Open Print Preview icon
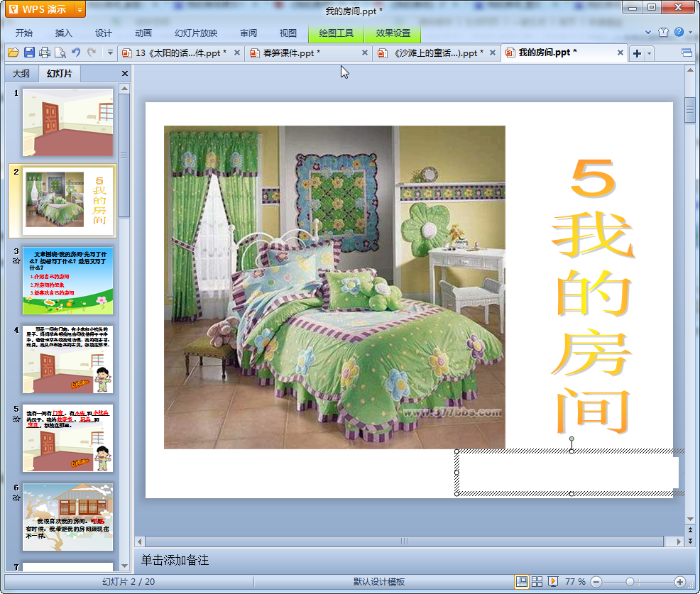Screen dimensions: 700x594 tap(60, 53)
